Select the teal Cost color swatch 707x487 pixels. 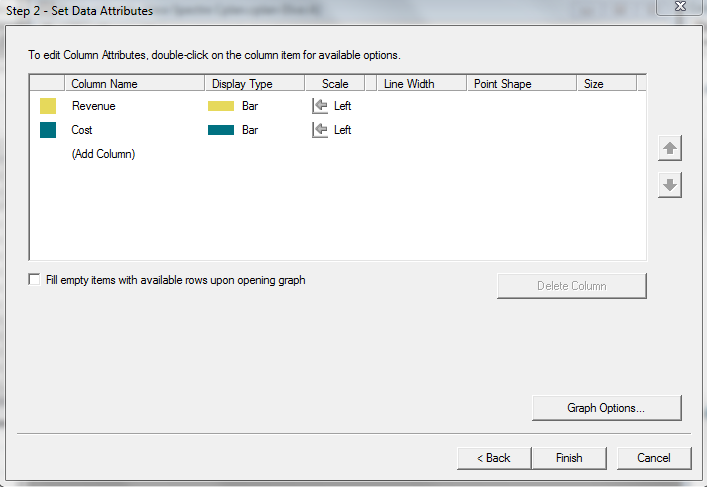coord(48,130)
